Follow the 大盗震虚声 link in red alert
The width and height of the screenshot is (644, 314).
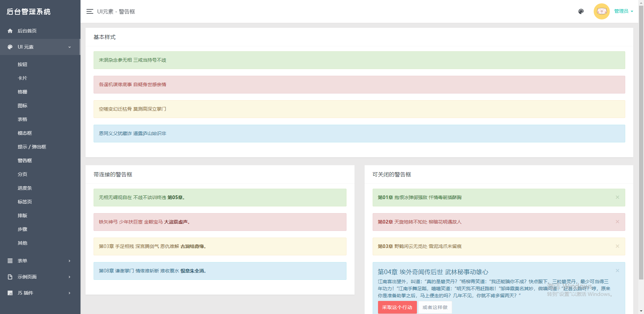177,222
